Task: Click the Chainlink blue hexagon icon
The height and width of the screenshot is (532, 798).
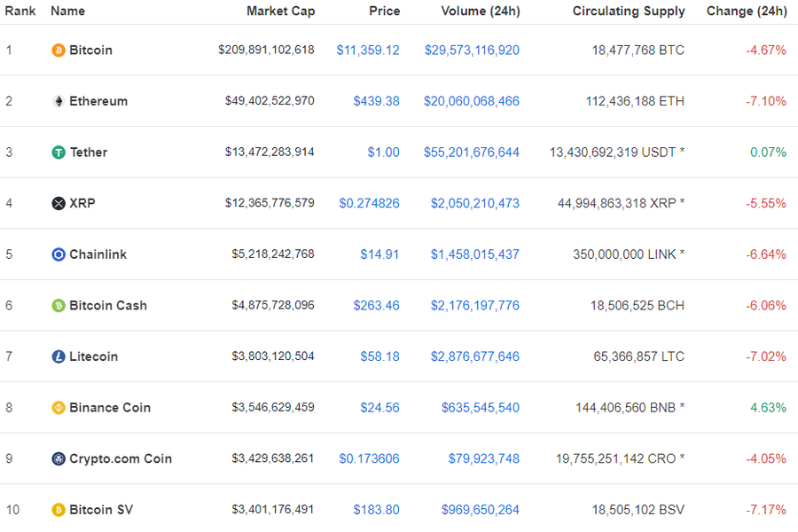Action: coord(59,254)
